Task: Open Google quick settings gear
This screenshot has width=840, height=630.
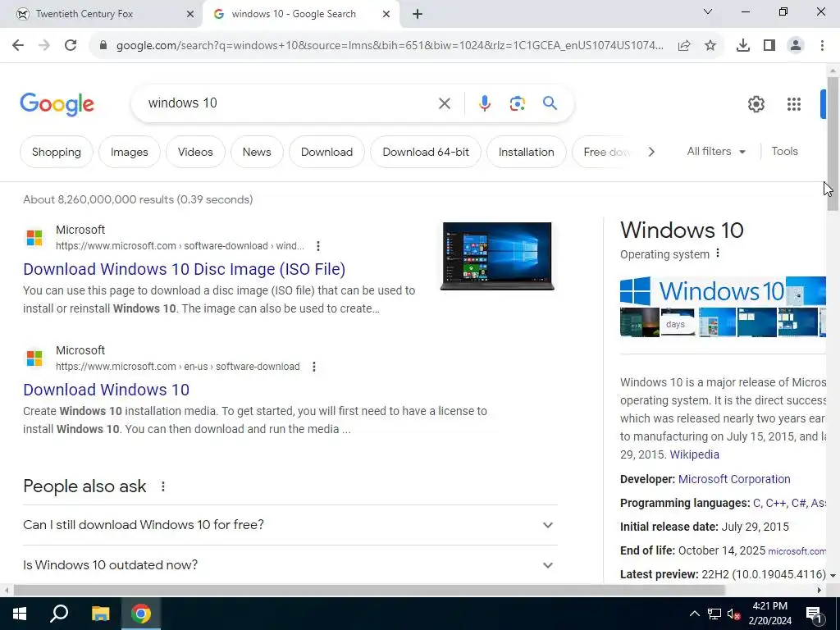Action: [756, 104]
